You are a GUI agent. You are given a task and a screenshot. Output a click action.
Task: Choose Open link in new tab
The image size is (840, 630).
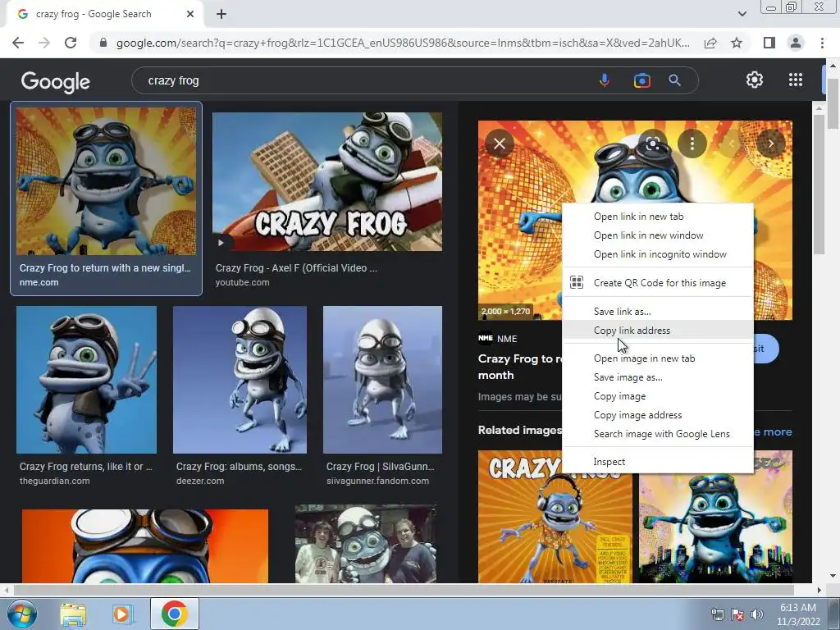pos(658,217)
